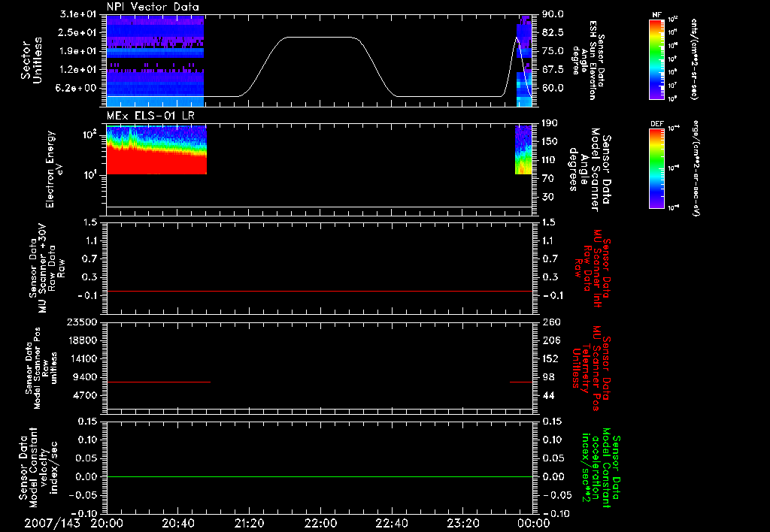
Task: Click the 4700 scanner position tick value
Action: tap(84, 395)
